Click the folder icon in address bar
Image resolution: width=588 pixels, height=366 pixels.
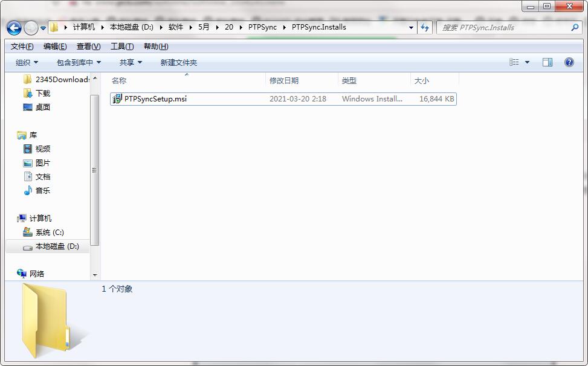coord(54,27)
